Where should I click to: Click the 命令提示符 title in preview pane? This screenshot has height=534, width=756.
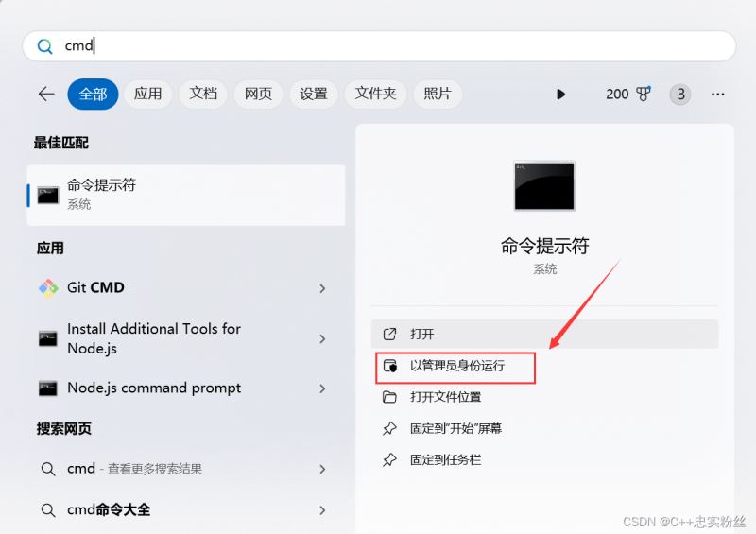coord(545,246)
